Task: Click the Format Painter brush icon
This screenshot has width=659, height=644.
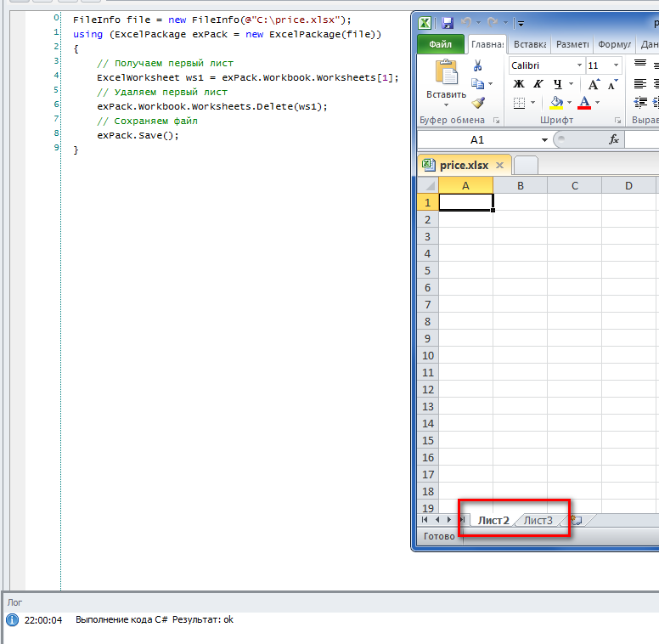Action: [x=477, y=103]
